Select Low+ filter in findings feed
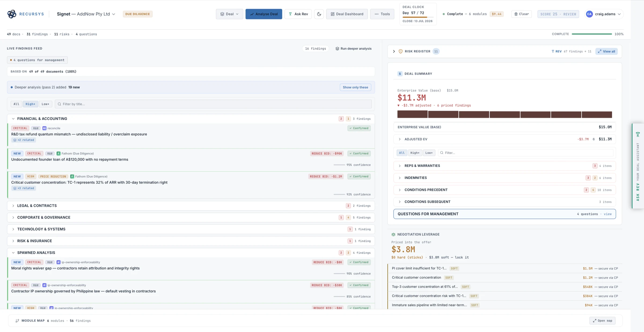Viewport: 644px width, 332px height. click(x=45, y=104)
